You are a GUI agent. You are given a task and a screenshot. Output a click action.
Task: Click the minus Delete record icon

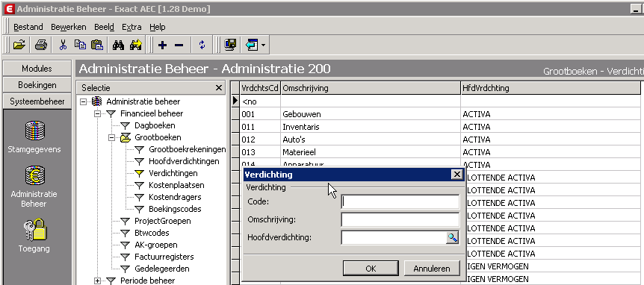coord(179,45)
